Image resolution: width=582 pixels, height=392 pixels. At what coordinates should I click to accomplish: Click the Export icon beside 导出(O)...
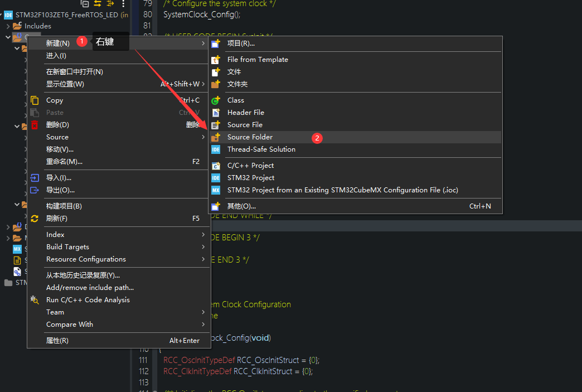[x=35, y=190]
